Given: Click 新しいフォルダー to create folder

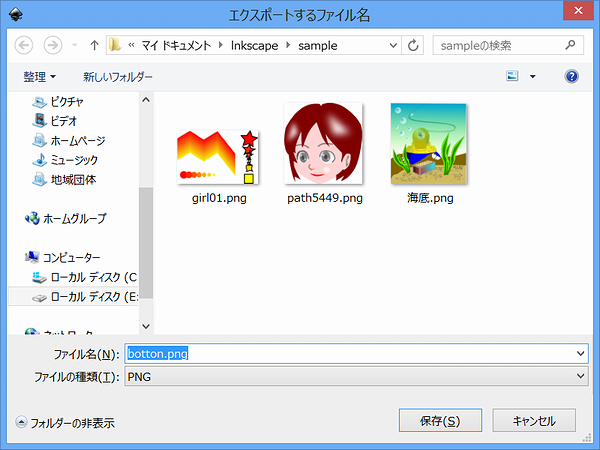Looking at the screenshot, I should (118, 76).
